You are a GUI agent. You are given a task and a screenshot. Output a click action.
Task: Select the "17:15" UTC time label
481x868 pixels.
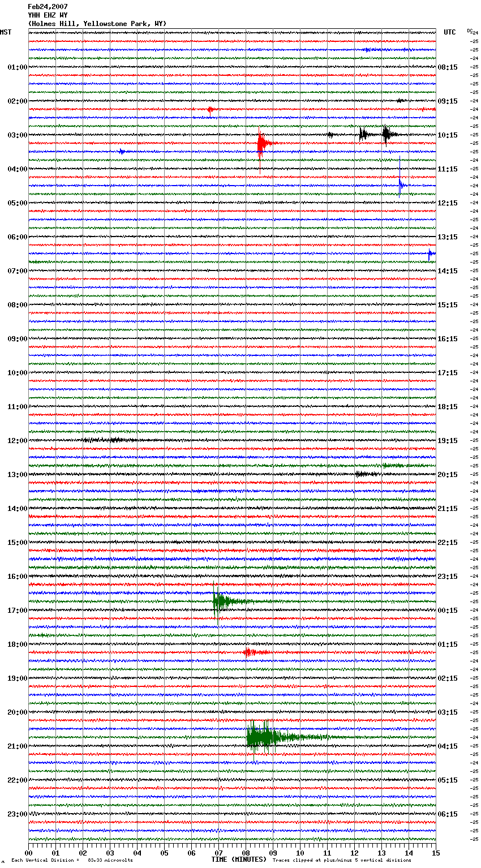tap(448, 373)
